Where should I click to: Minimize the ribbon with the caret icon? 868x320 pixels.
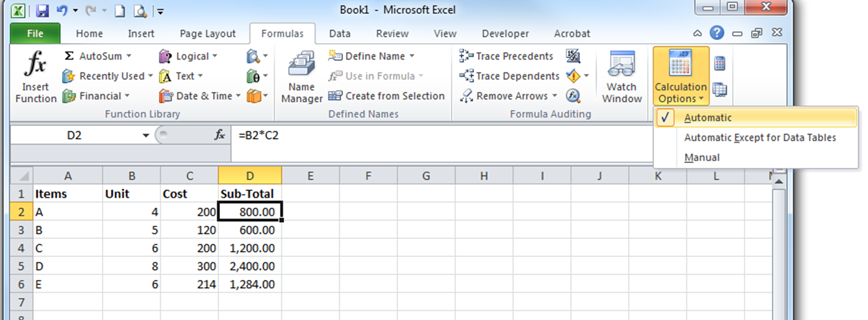(x=698, y=33)
